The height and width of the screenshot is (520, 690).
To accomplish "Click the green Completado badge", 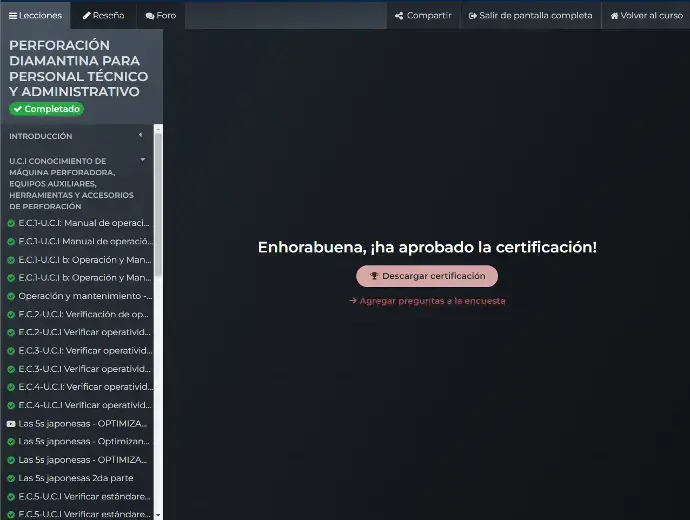I will click(x=46, y=109).
